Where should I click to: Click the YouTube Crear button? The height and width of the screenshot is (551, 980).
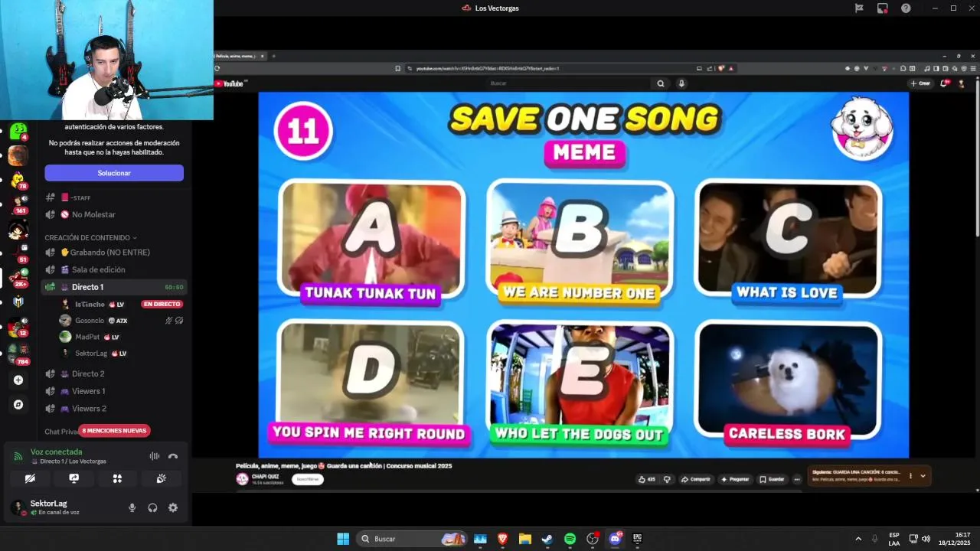(x=920, y=83)
